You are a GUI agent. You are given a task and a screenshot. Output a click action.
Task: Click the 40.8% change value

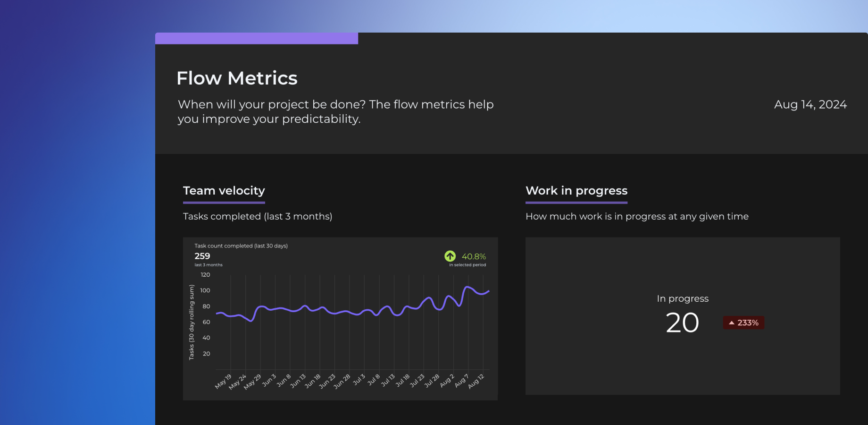[474, 256]
